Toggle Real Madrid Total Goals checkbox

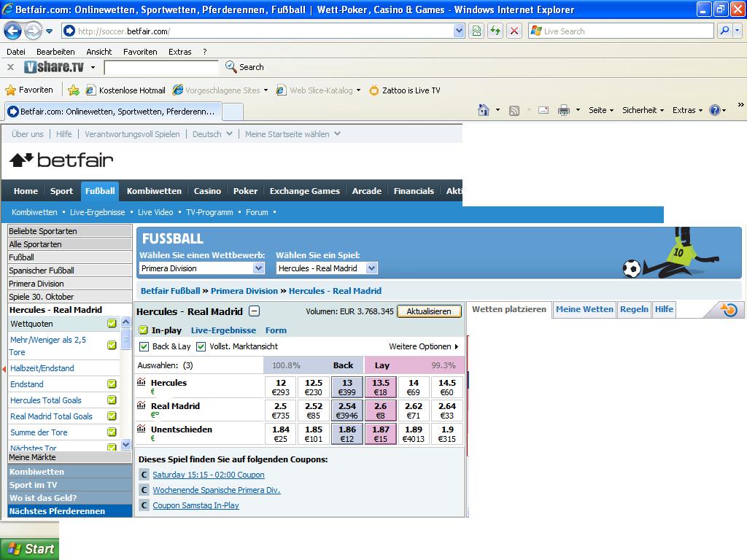point(112,416)
